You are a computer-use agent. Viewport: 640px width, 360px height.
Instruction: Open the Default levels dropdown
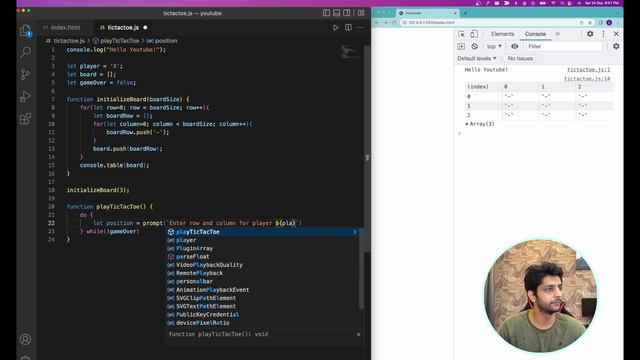476,58
